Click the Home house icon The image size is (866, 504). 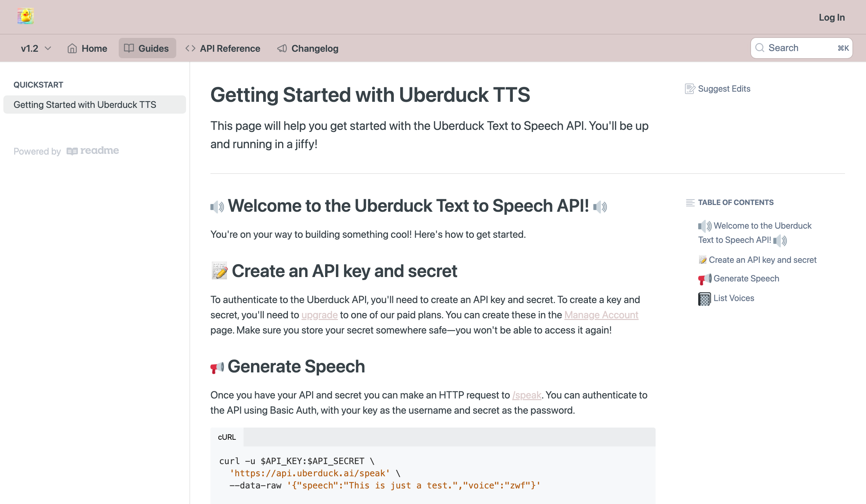point(72,48)
